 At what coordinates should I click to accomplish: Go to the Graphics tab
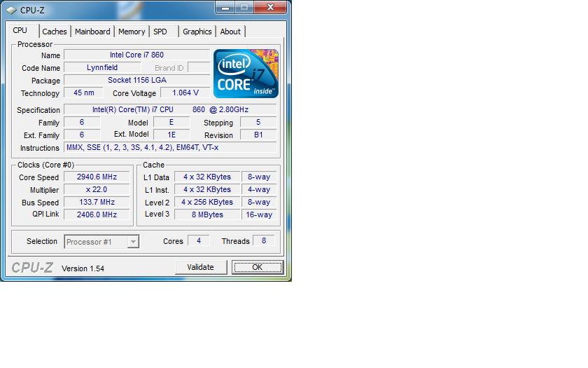click(x=197, y=32)
